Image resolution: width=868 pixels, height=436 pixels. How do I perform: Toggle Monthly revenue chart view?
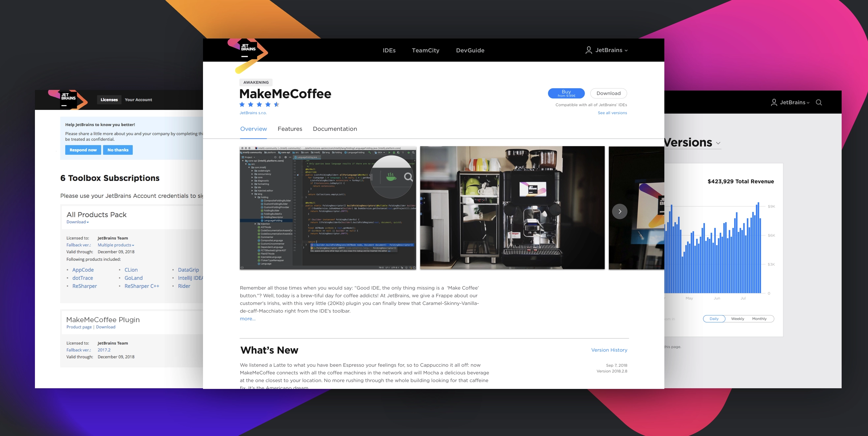coord(759,318)
